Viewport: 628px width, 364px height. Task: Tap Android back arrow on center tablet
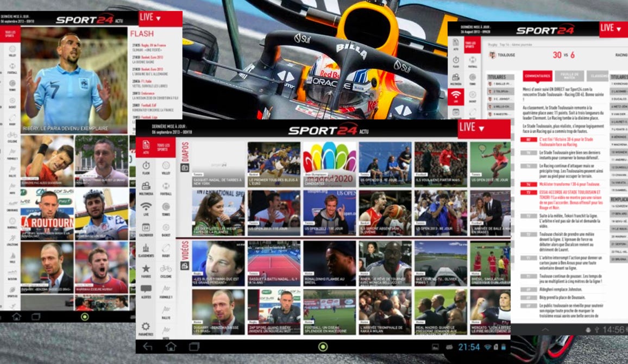[x=148, y=347]
